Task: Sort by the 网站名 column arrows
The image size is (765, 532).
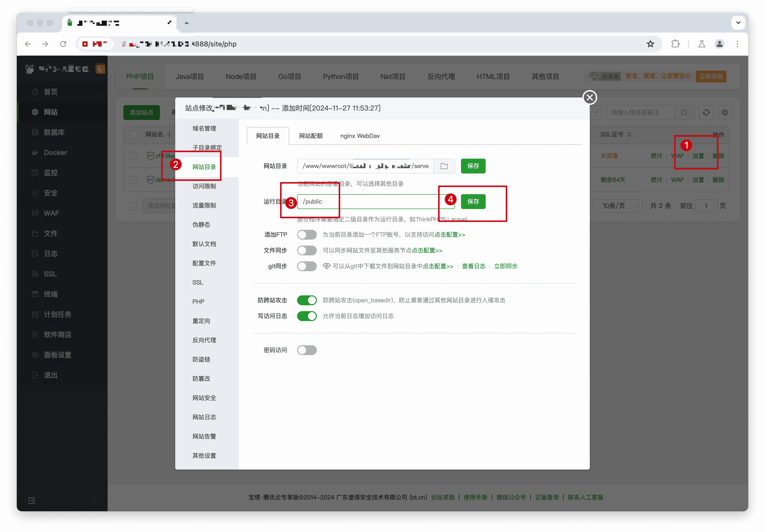Action: (169, 134)
